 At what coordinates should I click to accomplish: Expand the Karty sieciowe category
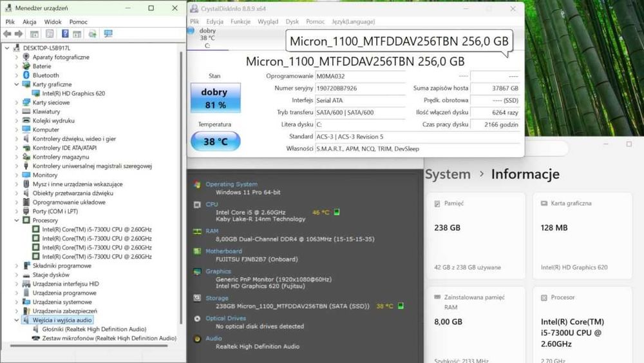[17, 103]
